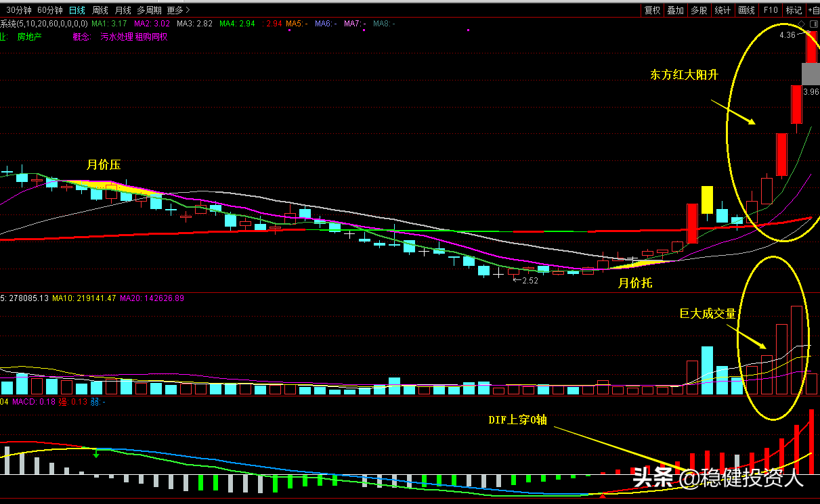Click the 标记 mark button
Screen dimensions: 820x504
[x=794, y=10]
